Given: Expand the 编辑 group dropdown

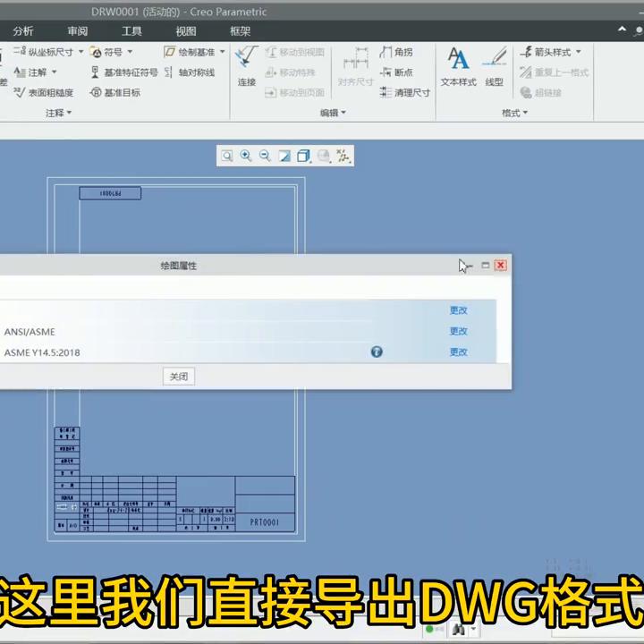Looking at the screenshot, I should pyautogui.click(x=333, y=113).
